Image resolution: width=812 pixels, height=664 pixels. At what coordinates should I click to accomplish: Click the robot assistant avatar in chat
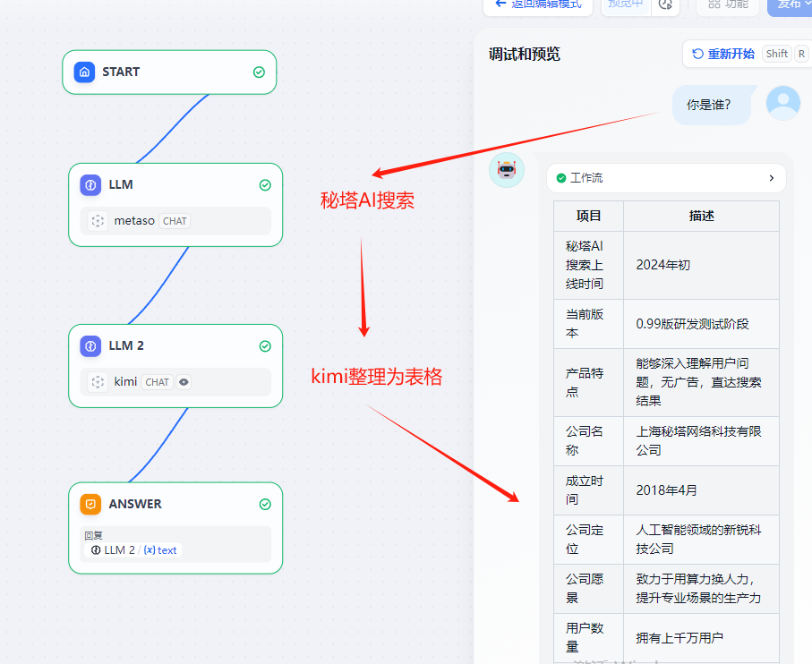507,170
